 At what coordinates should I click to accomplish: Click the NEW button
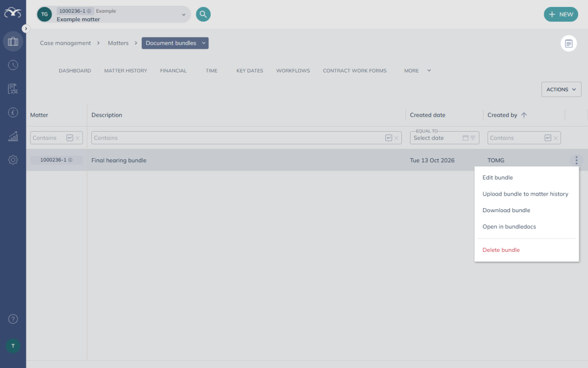coord(560,14)
